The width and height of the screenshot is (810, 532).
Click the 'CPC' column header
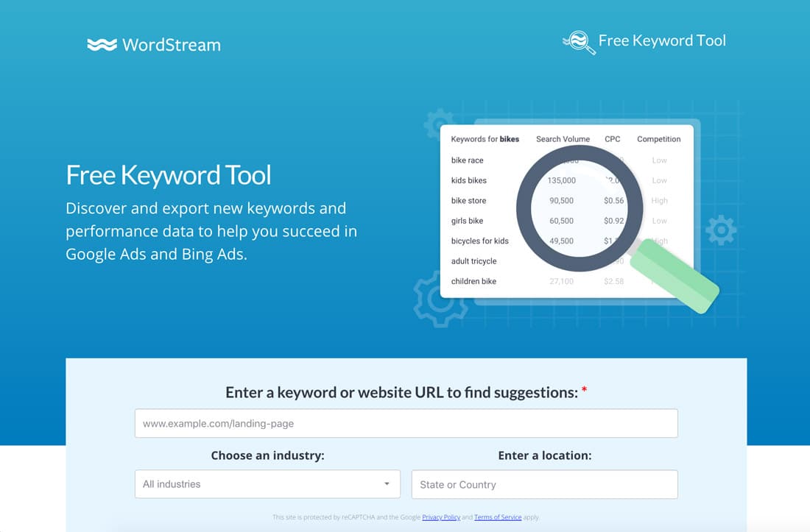[612, 139]
